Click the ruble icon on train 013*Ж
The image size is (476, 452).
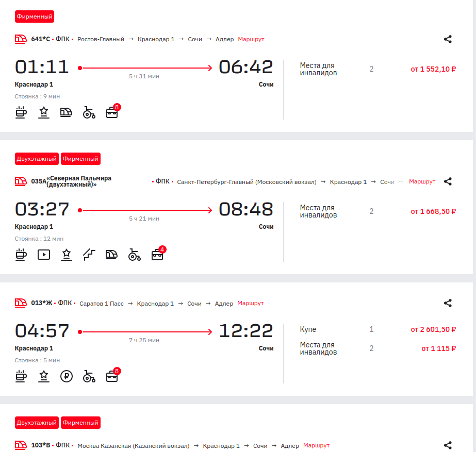pyautogui.click(x=67, y=376)
